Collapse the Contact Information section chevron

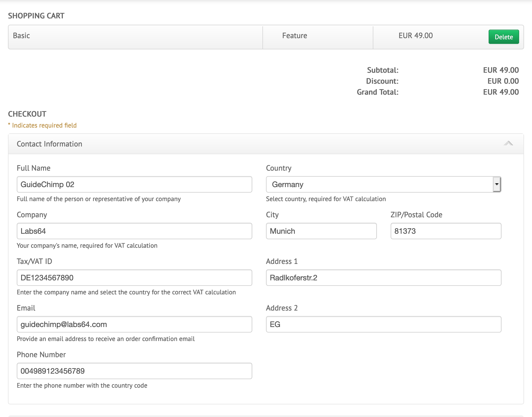(508, 143)
